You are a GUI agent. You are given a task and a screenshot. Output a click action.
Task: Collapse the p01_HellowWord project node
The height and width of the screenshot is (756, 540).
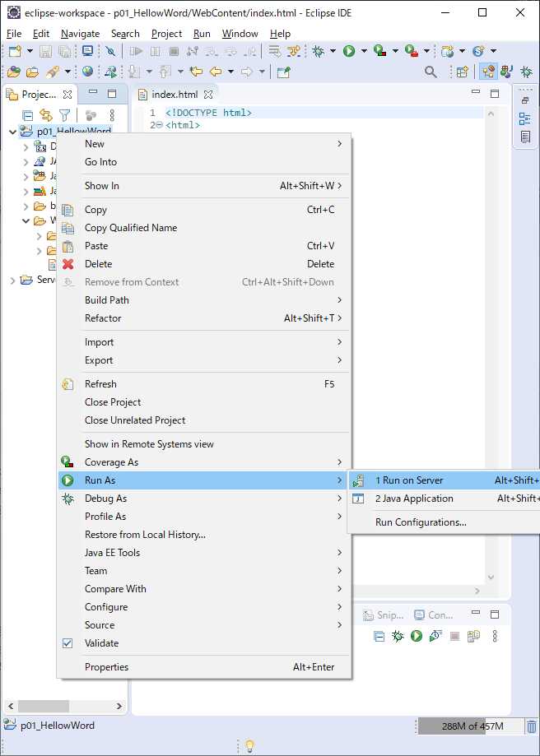point(13,131)
